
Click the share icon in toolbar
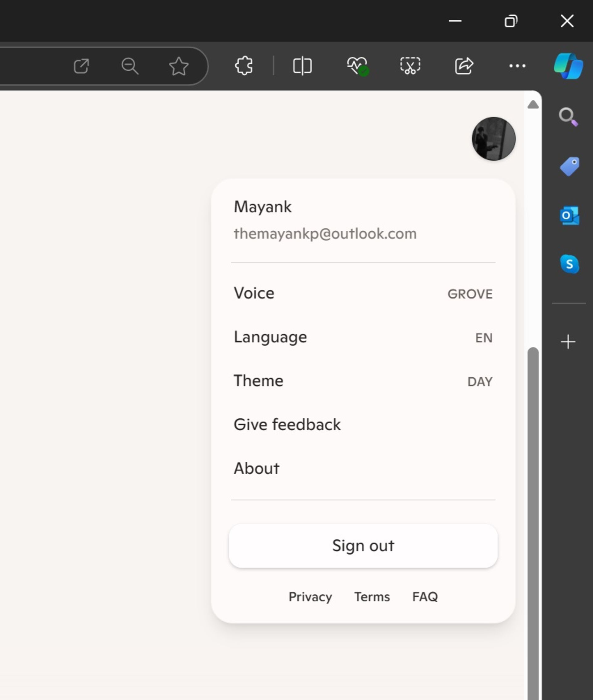(464, 65)
